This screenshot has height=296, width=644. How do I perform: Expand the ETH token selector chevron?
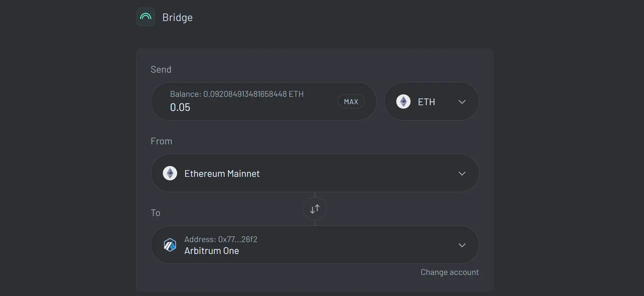pyautogui.click(x=462, y=102)
